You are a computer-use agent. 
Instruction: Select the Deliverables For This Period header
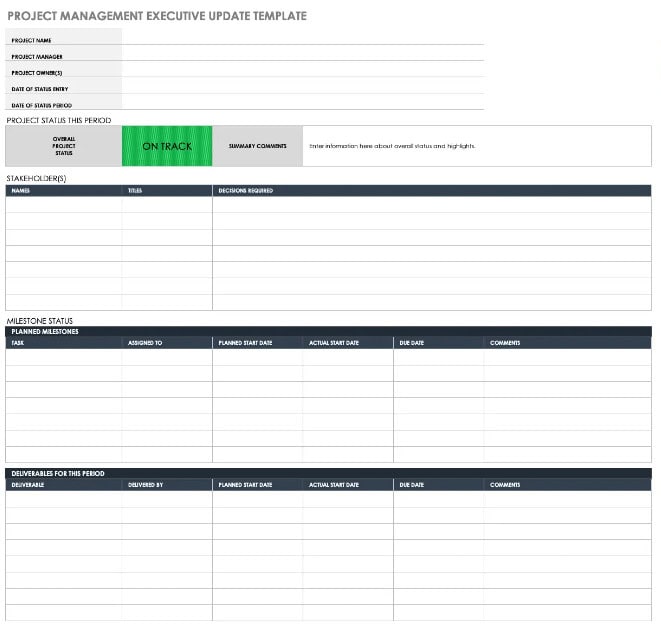(328, 473)
